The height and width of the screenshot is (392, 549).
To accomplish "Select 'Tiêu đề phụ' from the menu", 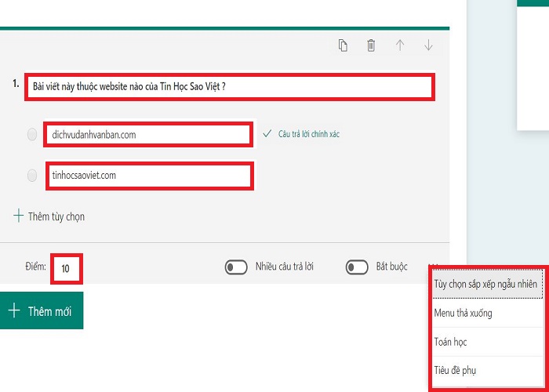I will pos(487,371).
